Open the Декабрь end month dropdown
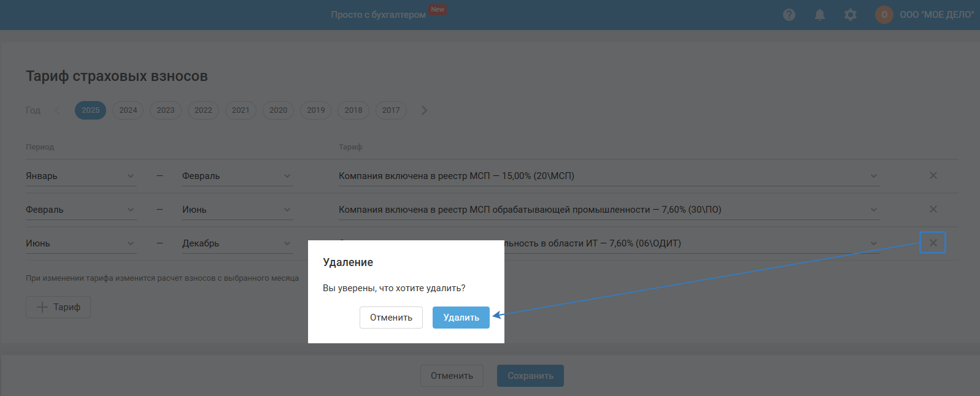The height and width of the screenshot is (396, 980). [236, 243]
